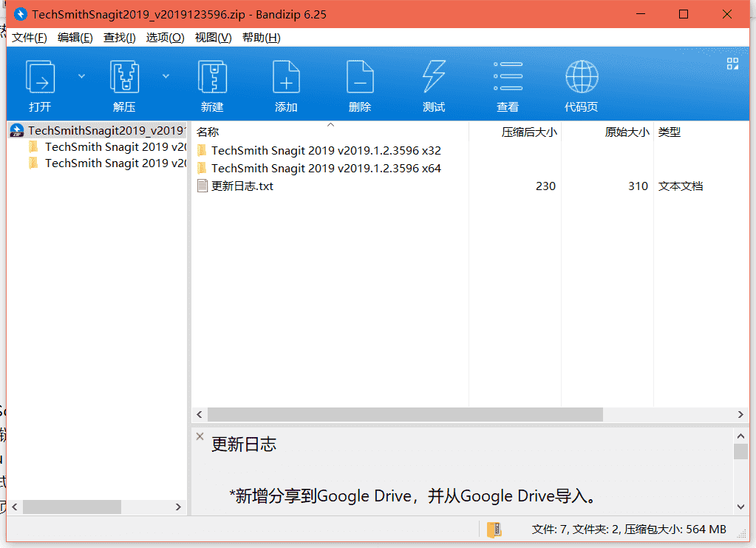Viewport: 756px width, 548px height.
Task: Maximize the Bandizip window
Action: [x=684, y=14]
